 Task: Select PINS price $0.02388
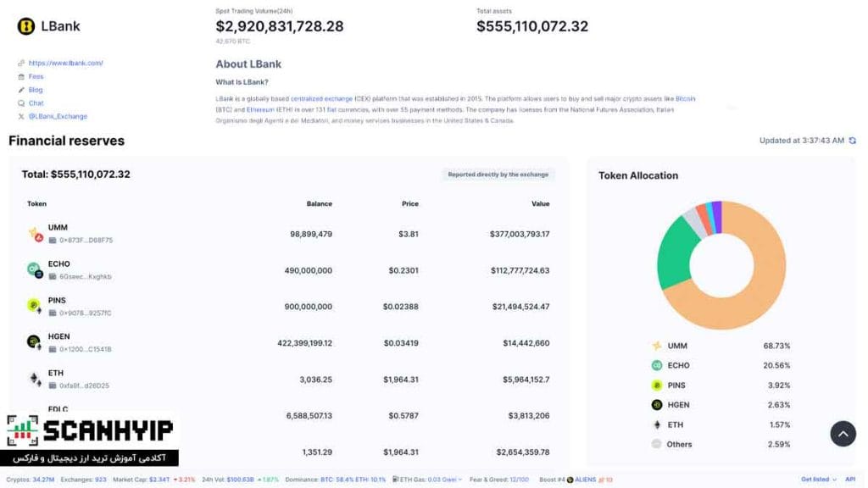tap(401, 307)
